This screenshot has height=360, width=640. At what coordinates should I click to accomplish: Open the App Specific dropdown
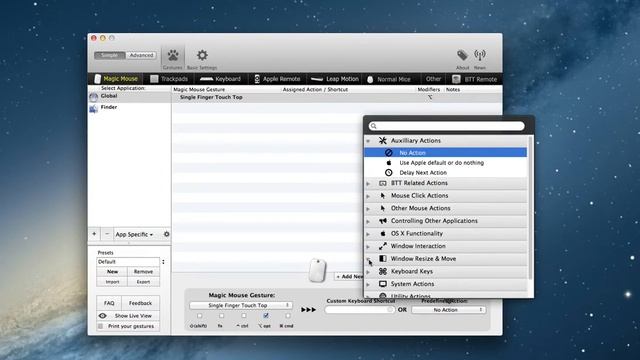coord(134,234)
